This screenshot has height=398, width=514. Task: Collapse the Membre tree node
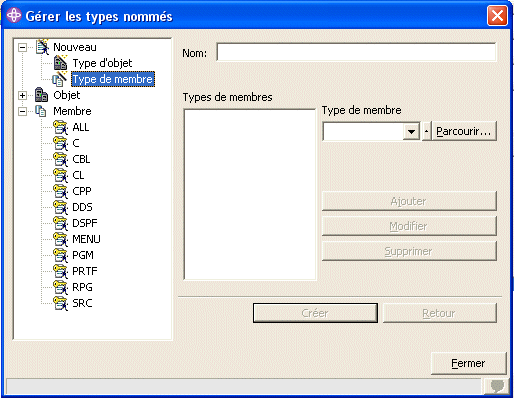click(x=22, y=111)
